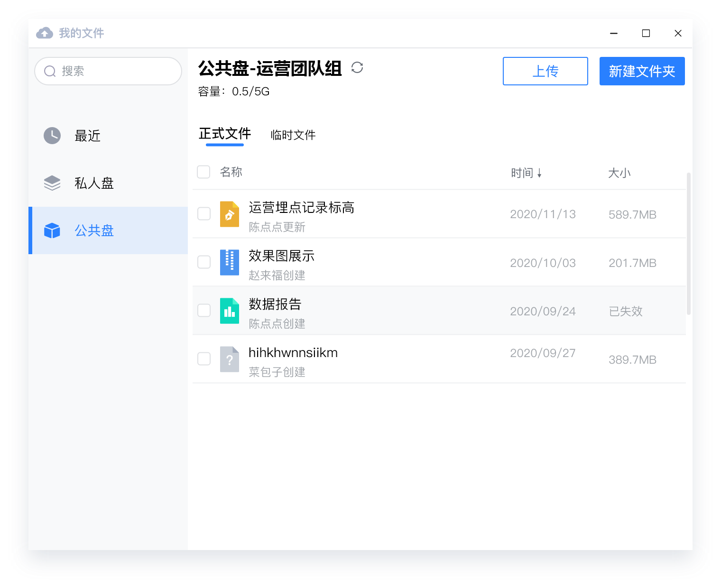Click the 陈点点更新 subtitle
Viewport: 721px width, 588px height.
point(277,227)
